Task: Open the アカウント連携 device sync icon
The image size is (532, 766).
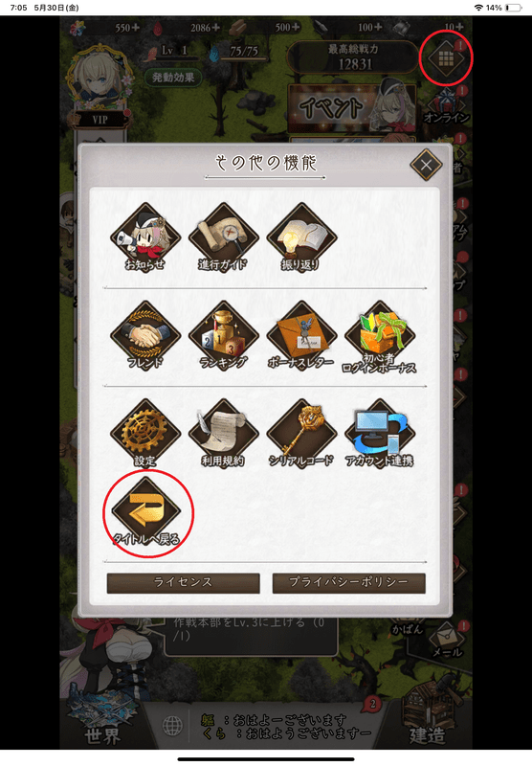Action: pos(380,434)
